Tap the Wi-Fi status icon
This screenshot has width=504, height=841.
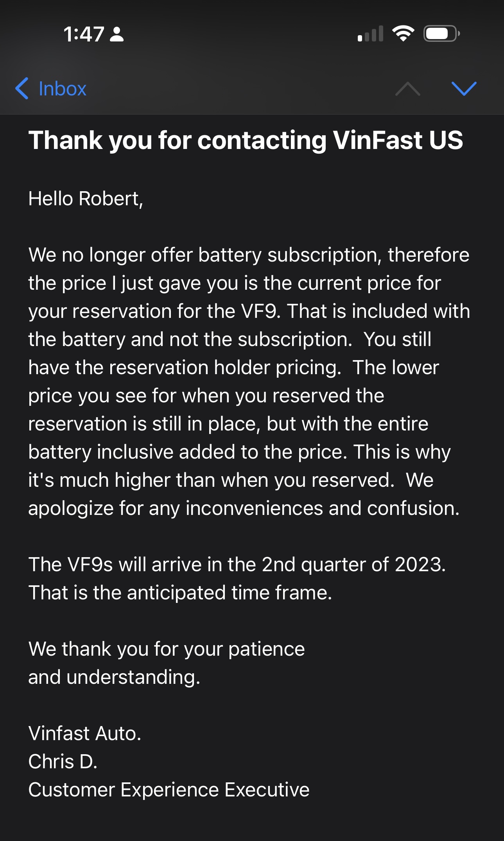403,34
